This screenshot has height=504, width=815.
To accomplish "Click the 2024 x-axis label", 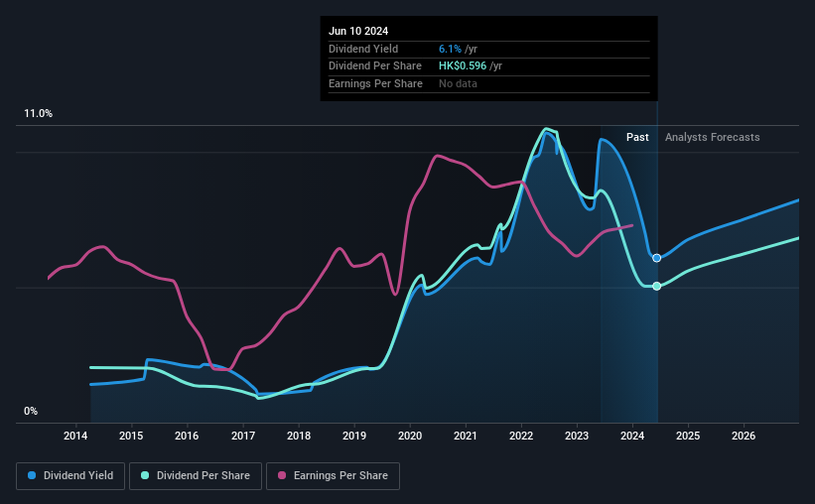I will [x=632, y=436].
